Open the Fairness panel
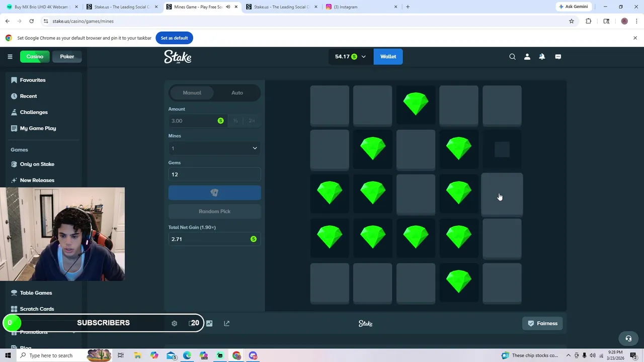 point(542,323)
